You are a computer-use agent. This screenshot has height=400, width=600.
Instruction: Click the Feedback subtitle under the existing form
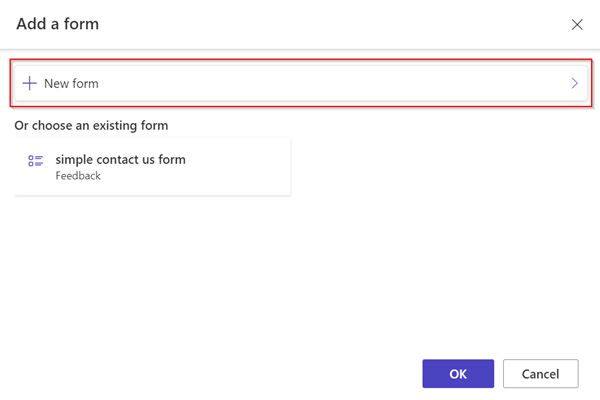(78, 176)
